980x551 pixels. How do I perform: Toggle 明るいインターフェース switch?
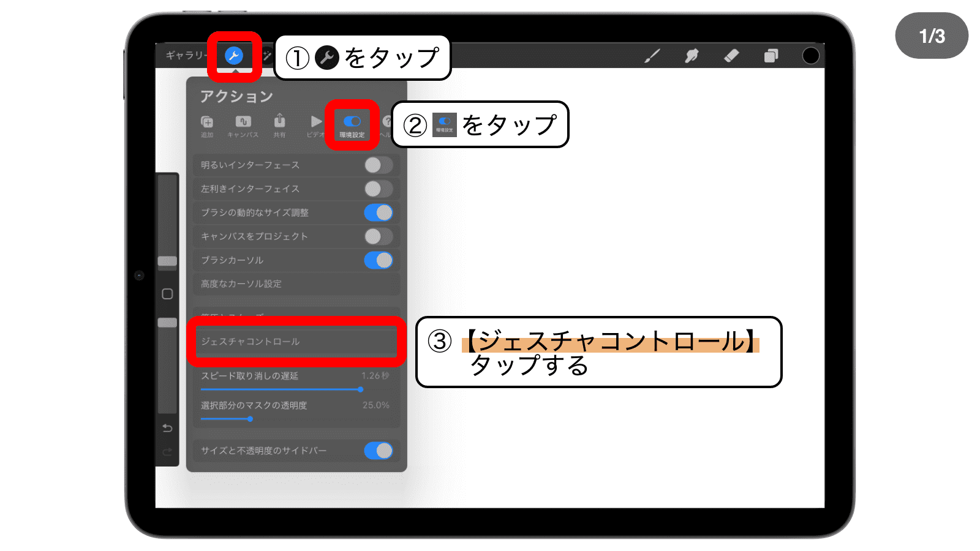pyautogui.click(x=379, y=165)
